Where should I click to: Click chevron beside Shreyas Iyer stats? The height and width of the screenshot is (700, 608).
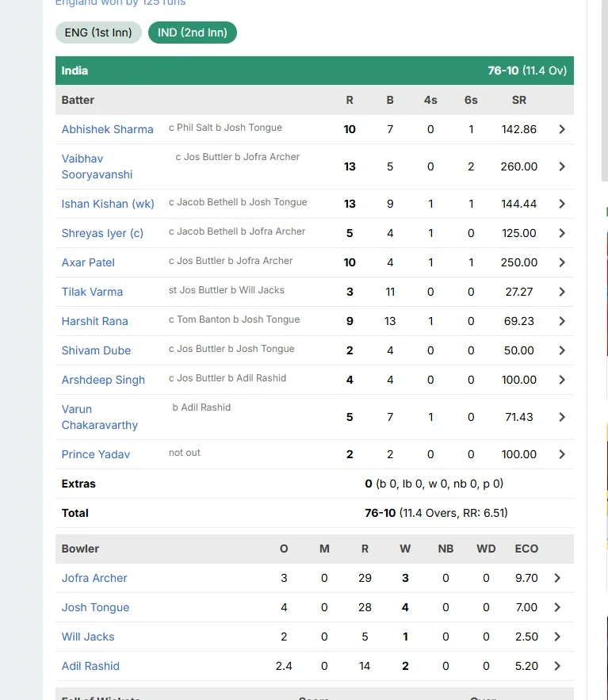(x=562, y=233)
